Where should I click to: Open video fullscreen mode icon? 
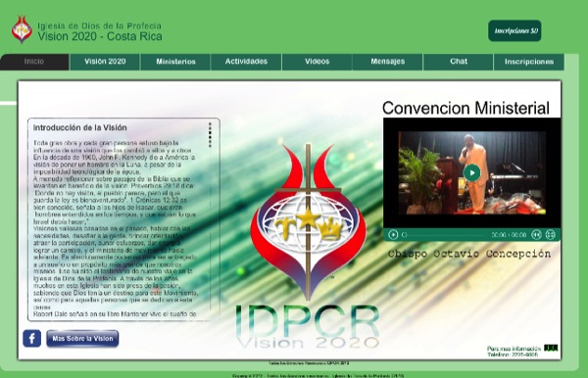[550, 234]
